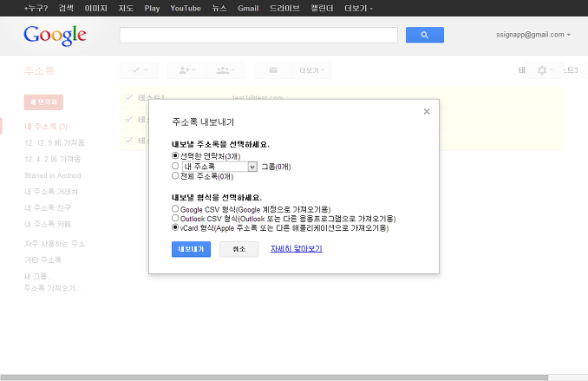
Task: Select the 선택한 연락처(3개) radio option
Action: click(175, 155)
